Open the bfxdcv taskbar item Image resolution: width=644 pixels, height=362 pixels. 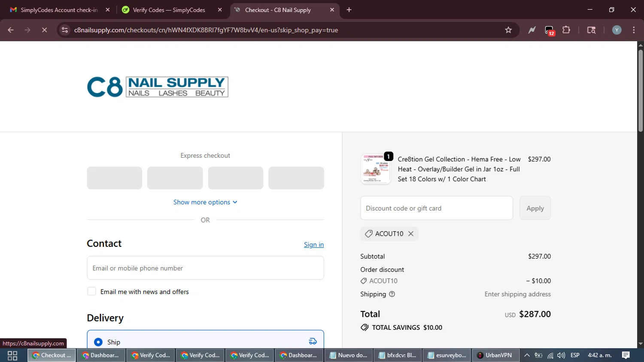[398, 356]
